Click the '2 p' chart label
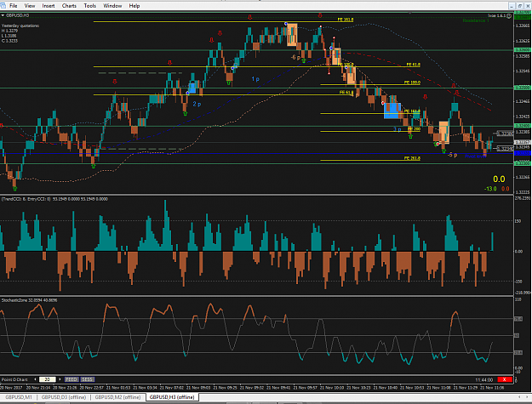 (197, 104)
